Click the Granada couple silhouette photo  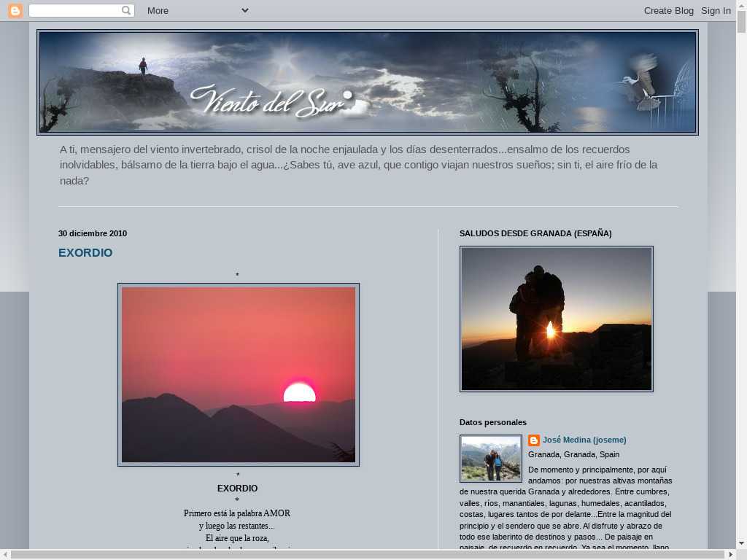pos(557,319)
